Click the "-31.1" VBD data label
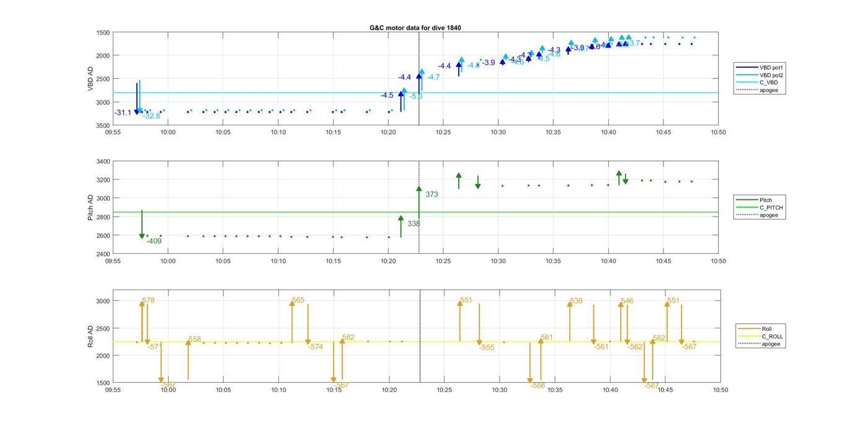This screenshot has width=868, height=430. (x=123, y=112)
